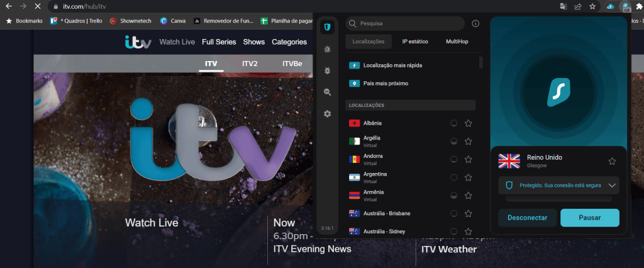Open Surfshark Search magnifier in sidebar
This screenshot has height=268, width=644.
pyautogui.click(x=327, y=92)
